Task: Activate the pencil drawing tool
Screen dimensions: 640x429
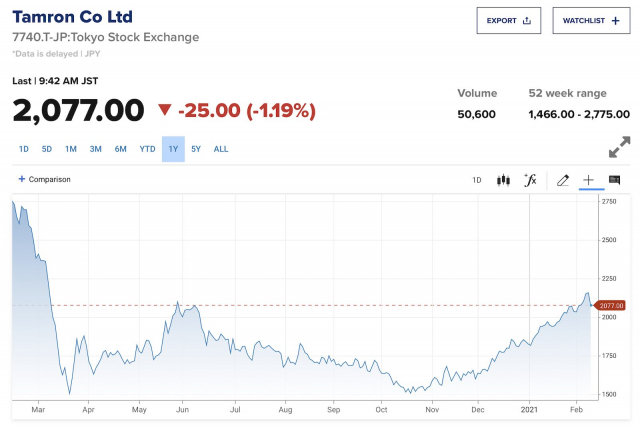Action: click(x=562, y=180)
